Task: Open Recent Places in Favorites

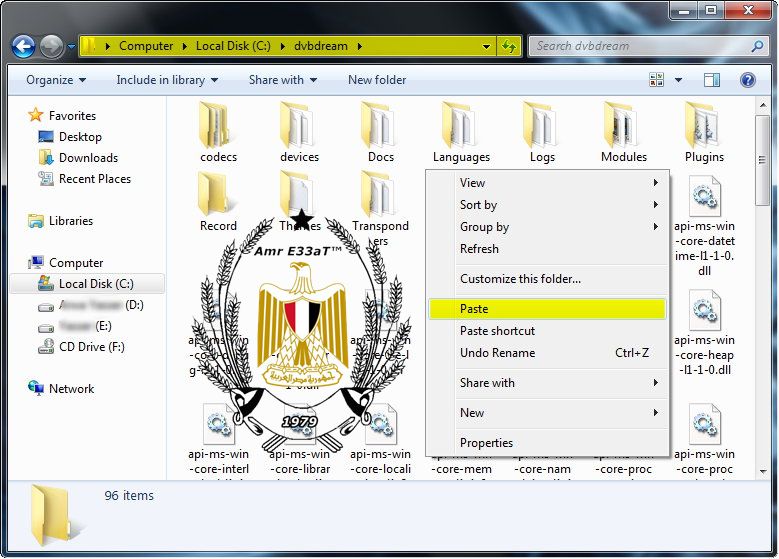Action: [x=84, y=178]
